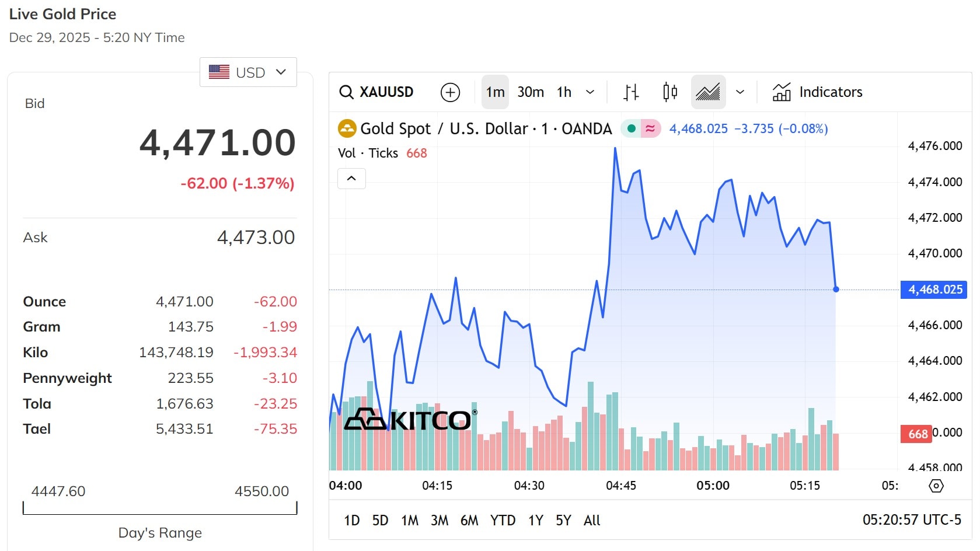Switch to 1m interval

[x=495, y=92]
